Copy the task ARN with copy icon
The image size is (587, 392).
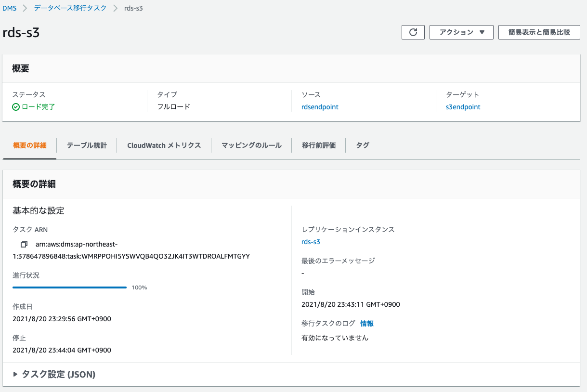[x=24, y=244]
